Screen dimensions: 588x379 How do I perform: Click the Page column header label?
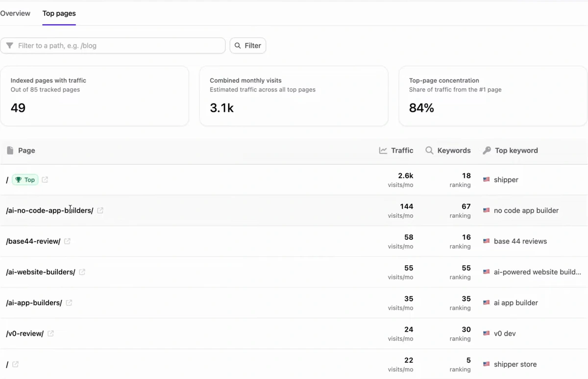point(26,151)
